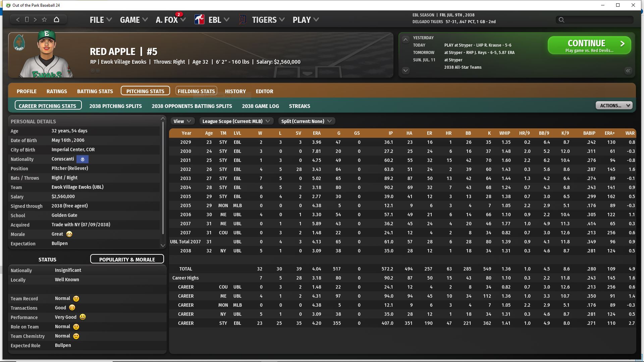Open the Split (Current: None) dropdown
644x362 pixels.
pos(306,121)
